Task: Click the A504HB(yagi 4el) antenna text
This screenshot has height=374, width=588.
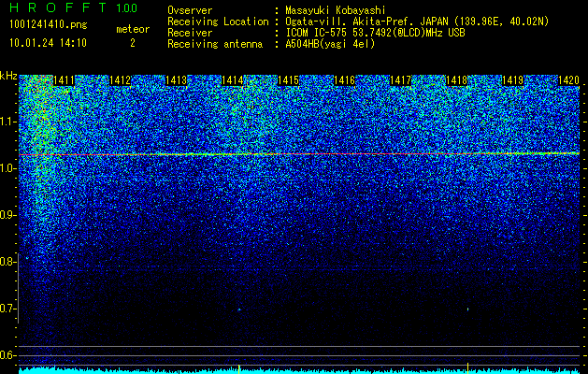Action: point(330,44)
